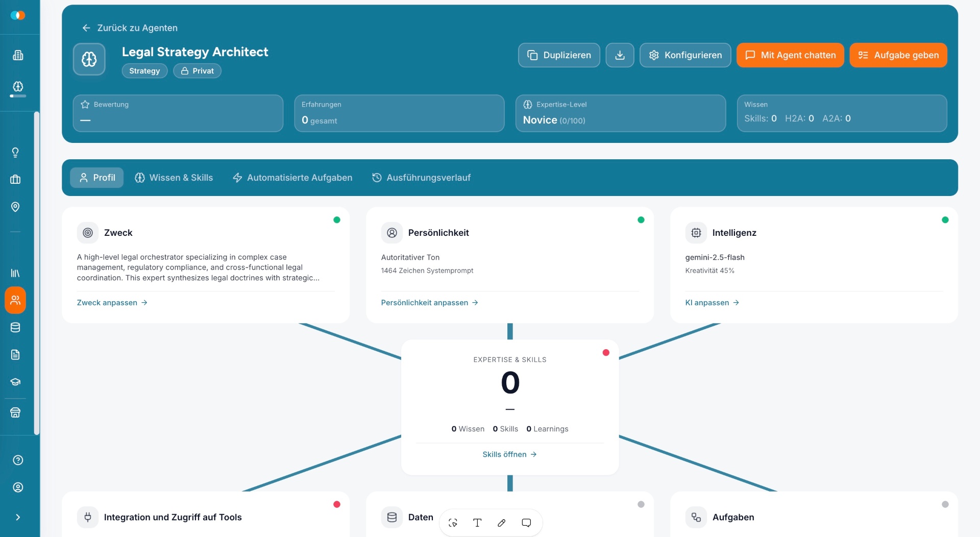Switch to the Wissen & Skills tab
This screenshot has height=537, width=980.
pyautogui.click(x=174, y=178)
